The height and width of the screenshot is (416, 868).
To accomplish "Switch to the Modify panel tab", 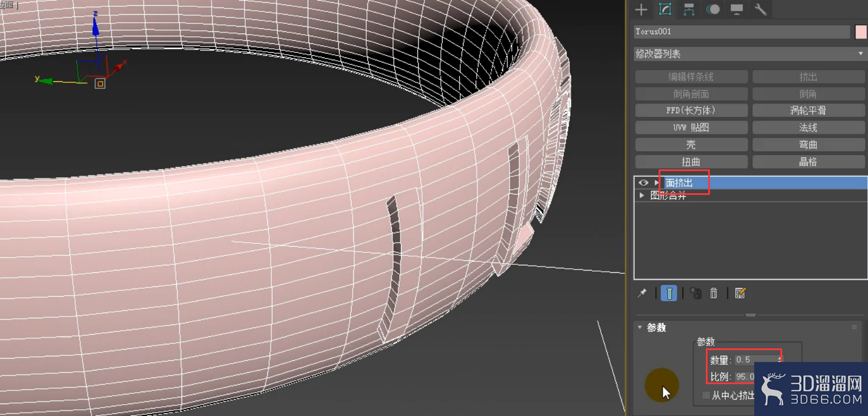I will (x=665, y=9).
